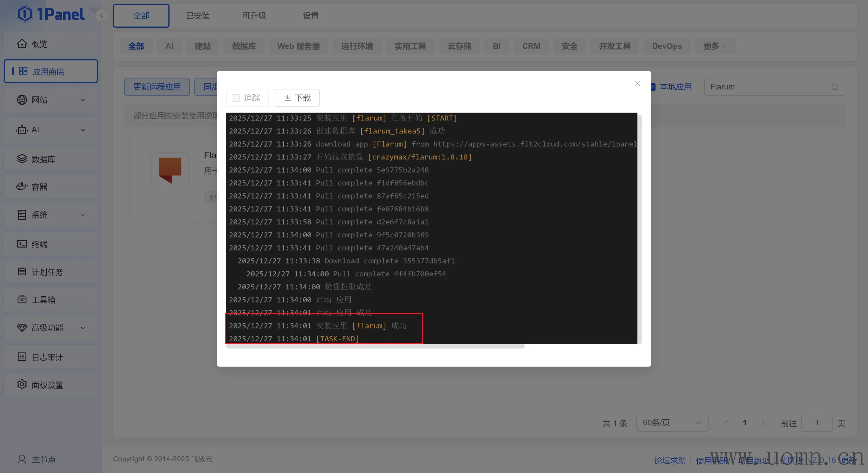Click the 终端 terminal icon
868x473 pixels.
click(22, 244)
